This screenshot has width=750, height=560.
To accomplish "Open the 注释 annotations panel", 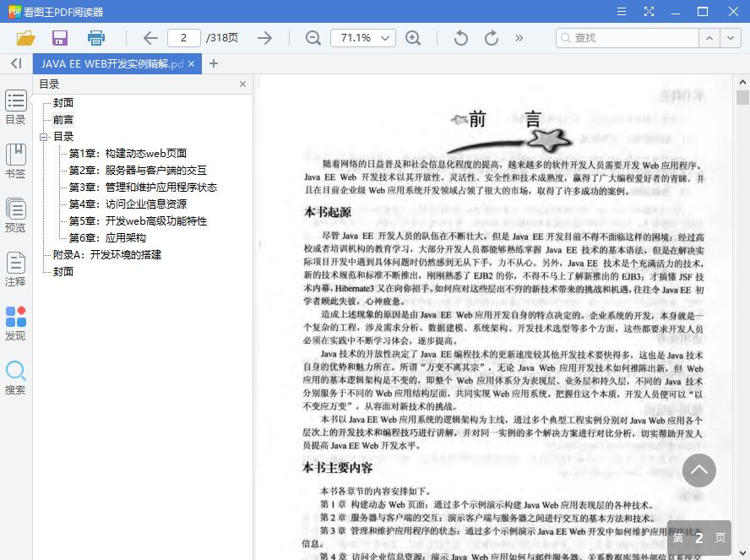I will [x=15, y=269].
